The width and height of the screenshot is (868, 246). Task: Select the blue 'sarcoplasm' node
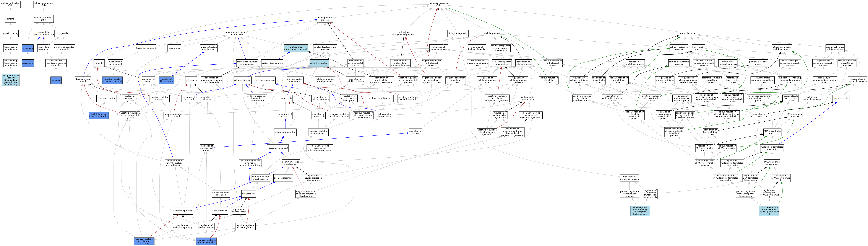point(28,63)
